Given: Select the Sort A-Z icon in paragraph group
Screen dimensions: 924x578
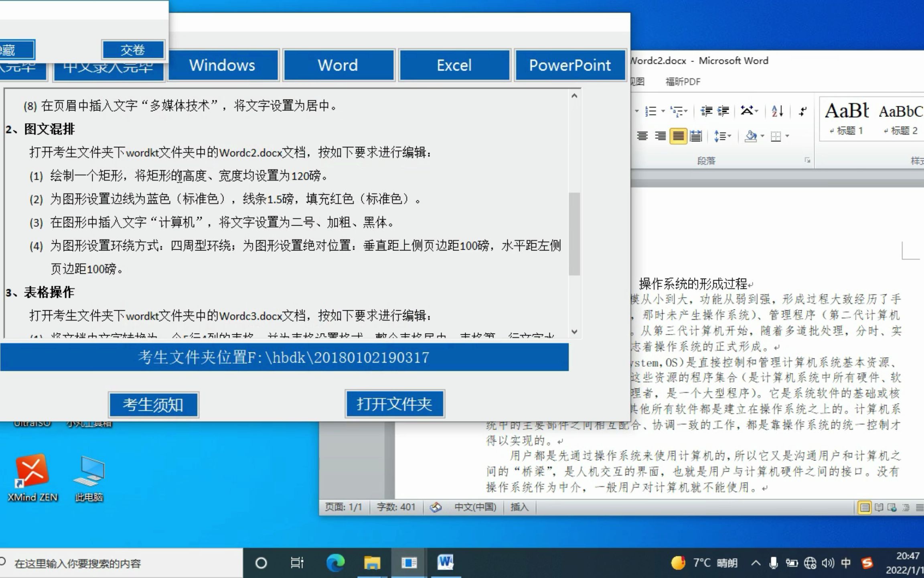Looking at the screenshot, I should (x=778, y=112).
